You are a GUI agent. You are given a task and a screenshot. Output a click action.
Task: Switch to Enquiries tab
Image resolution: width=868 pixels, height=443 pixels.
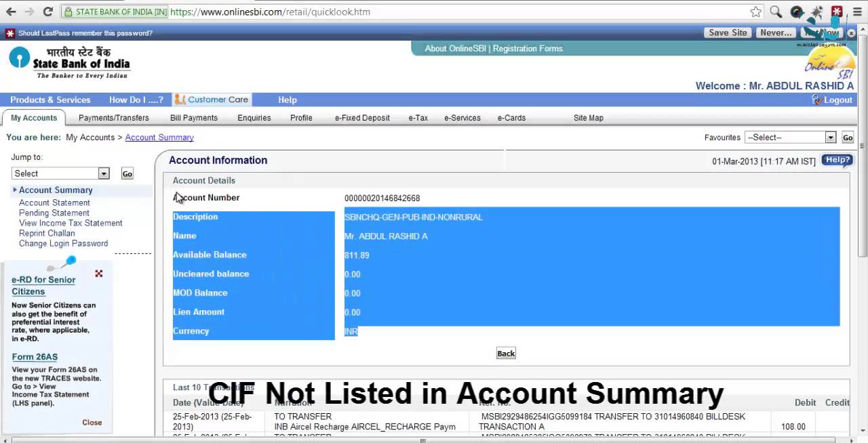pos(254,118)
